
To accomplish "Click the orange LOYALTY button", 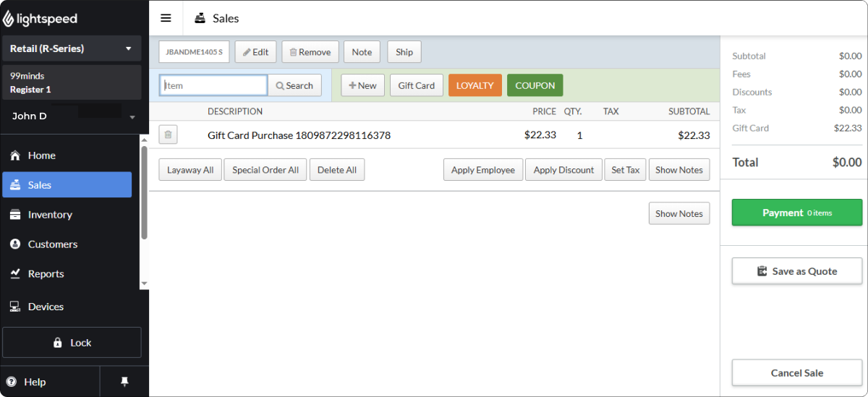I will tap(475, 85).
